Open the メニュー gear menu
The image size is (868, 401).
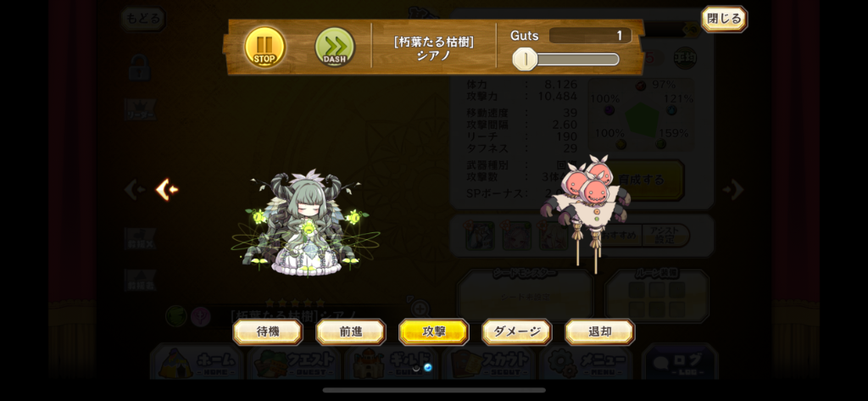[x=587, y=362]
